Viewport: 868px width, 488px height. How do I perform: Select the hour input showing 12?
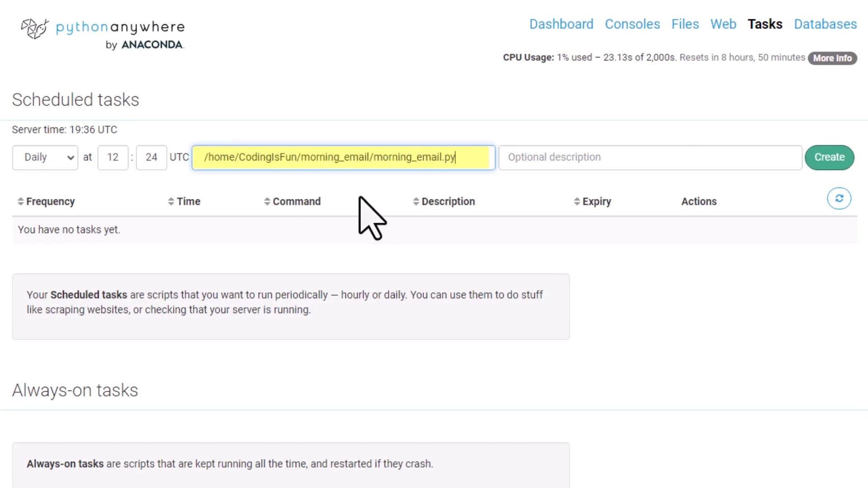click(113, 157)
